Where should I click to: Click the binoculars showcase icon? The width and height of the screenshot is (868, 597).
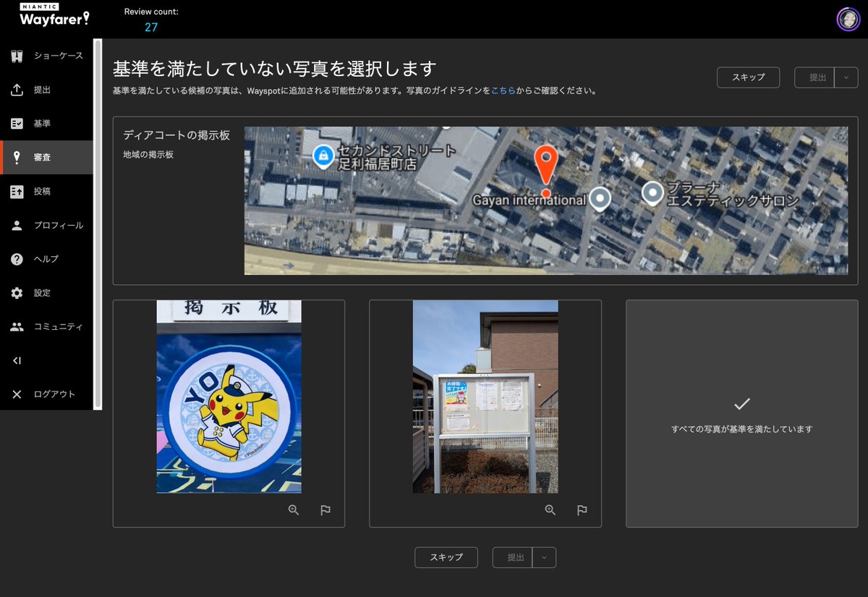tap(17, 56)
